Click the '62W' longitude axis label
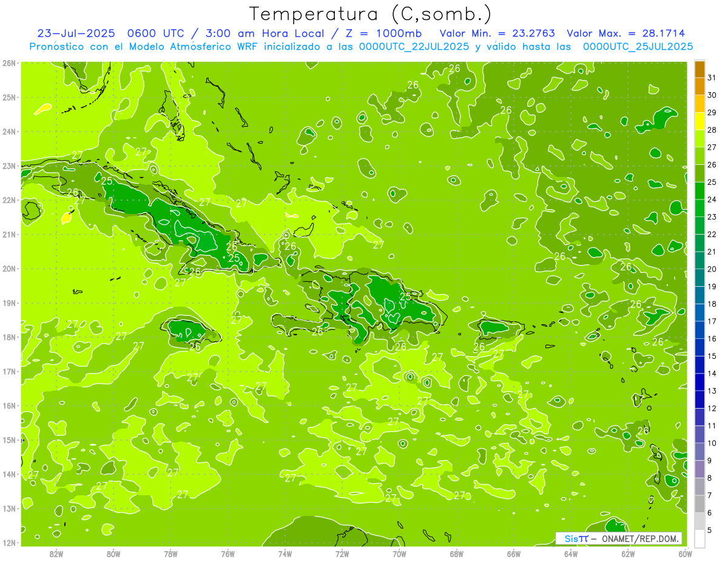Image resolution: width=728 pixels, height=562 pixels. [628, 554]
